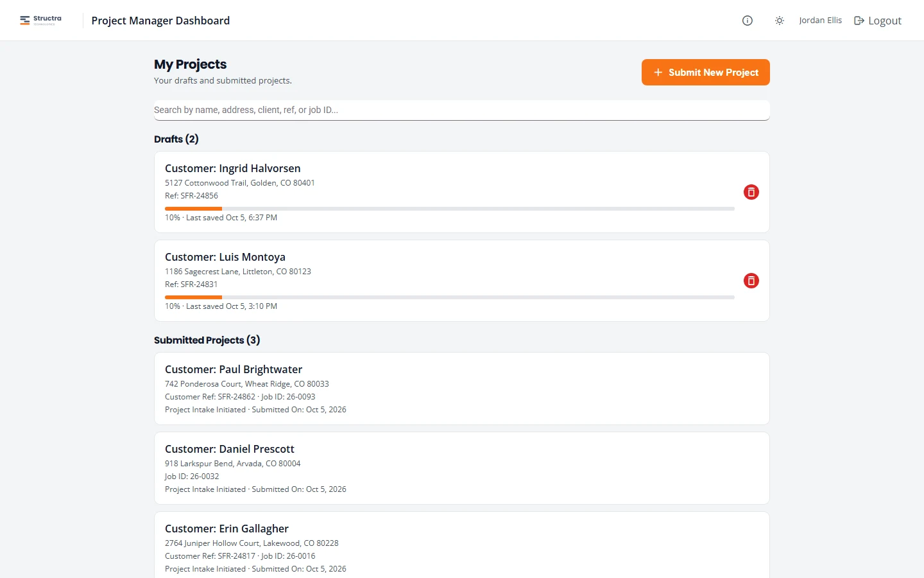Click reference Ref: SFR-24831
The height and width of the screenshot is (578, 924).
click(191, 285)
